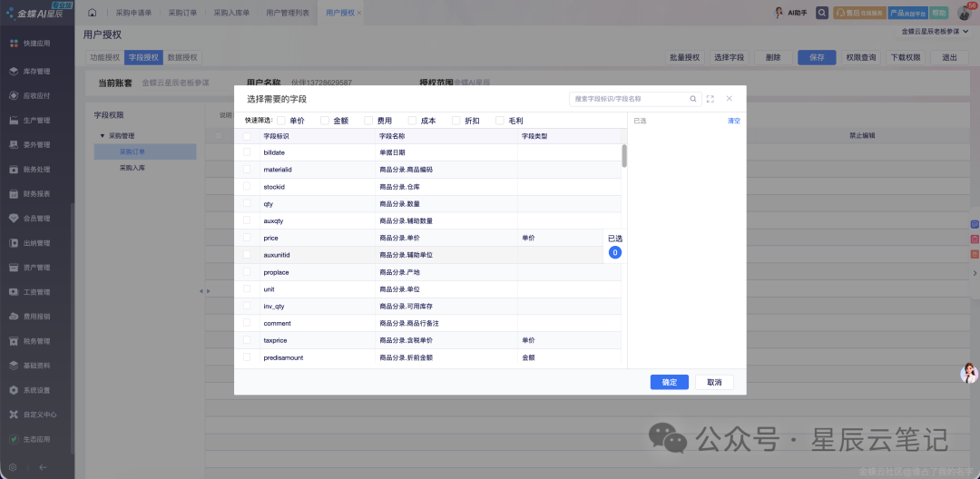Click the 确定 button
Viewport: 980px width, 479px height.
(x=670, y=382)
